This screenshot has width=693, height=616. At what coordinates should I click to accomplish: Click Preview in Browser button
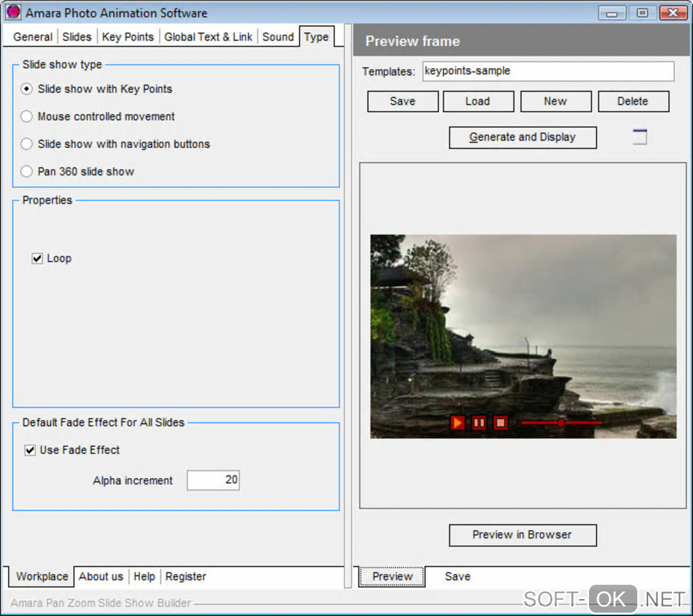coord(523,535)
